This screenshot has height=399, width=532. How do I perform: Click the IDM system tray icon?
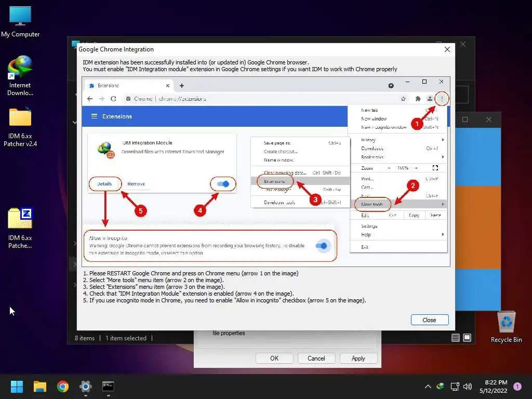point(441,387)
